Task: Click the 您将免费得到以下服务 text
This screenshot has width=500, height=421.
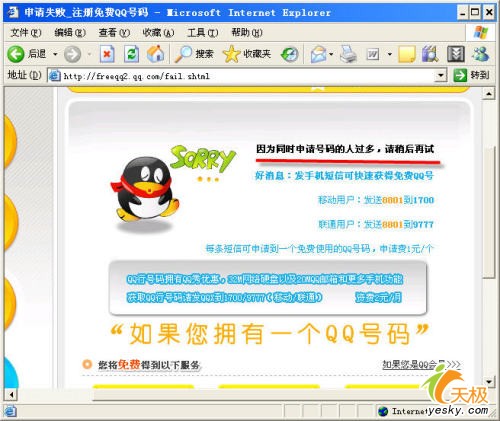Action: point(149,365)
